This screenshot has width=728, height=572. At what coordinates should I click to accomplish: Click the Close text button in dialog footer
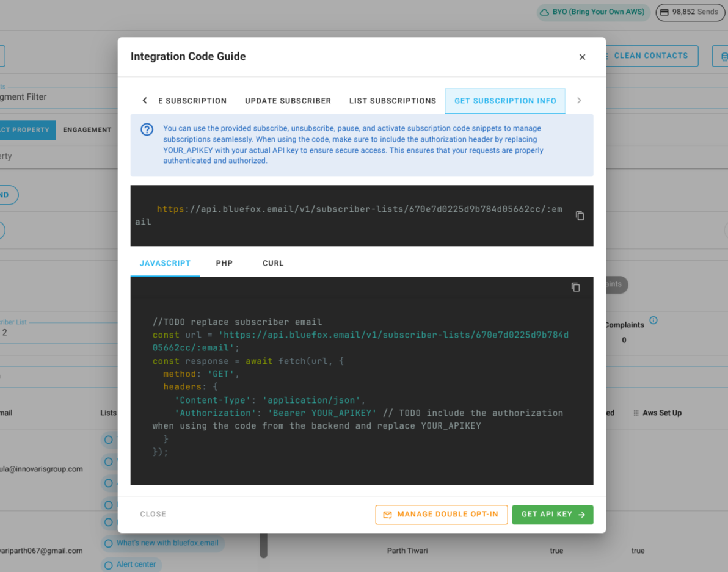coord(153,514)
